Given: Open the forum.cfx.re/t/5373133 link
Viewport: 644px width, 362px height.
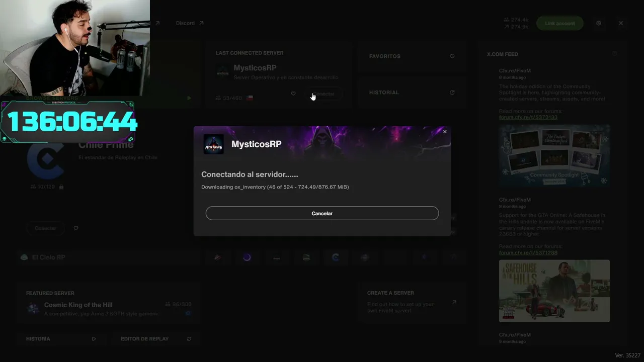Looking at the screenshot, I should [528, 118].
